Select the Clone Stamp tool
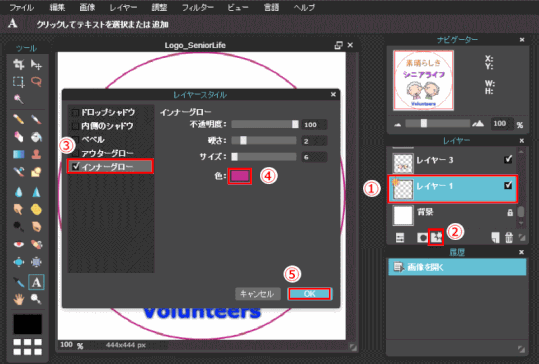Screen dimensions: 539x364 click(36, 154)
